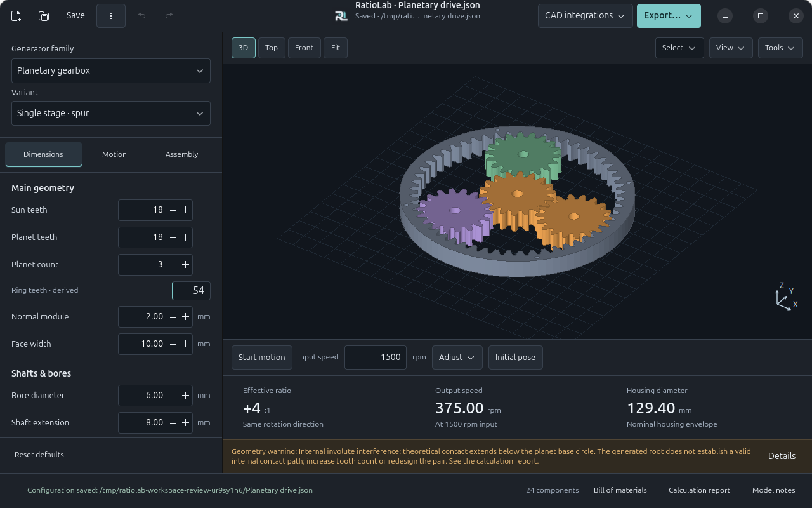Viewport: 812px width, 508px height.
Task: Switch viewport to Top view
Action: click(272, 48)
